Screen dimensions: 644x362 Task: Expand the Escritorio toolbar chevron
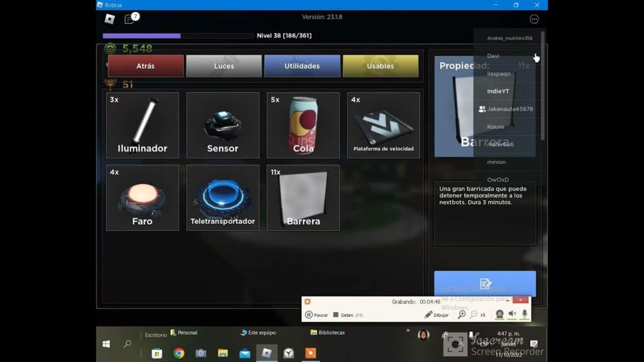[x=408, y=331]
